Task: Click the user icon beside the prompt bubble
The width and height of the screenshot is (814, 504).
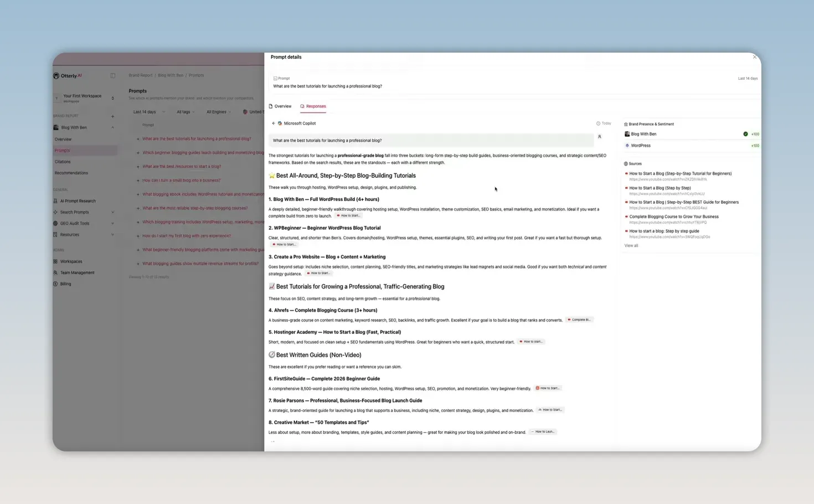Action: (x=600, y=137)
